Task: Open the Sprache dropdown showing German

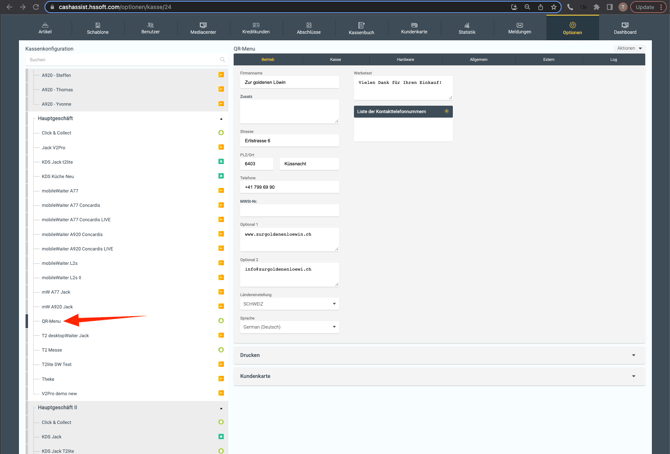Action: coord(289,327)
